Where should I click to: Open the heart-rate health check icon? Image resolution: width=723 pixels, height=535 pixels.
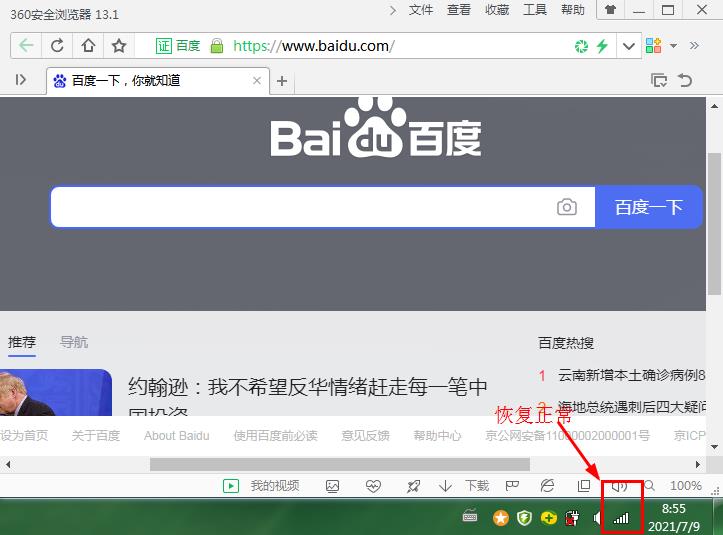[373, 486]
